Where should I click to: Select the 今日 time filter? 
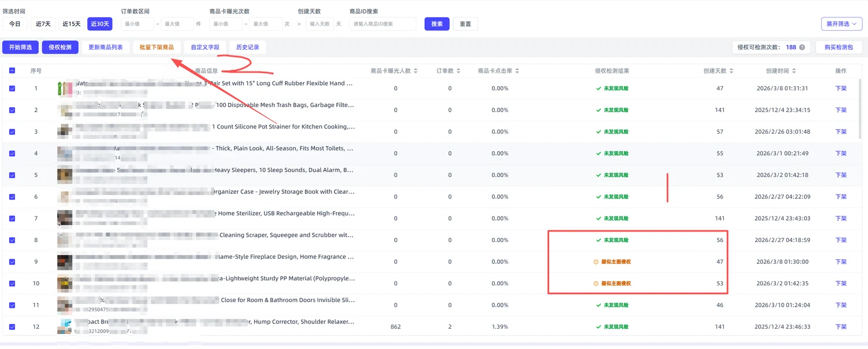click(14, 24)
